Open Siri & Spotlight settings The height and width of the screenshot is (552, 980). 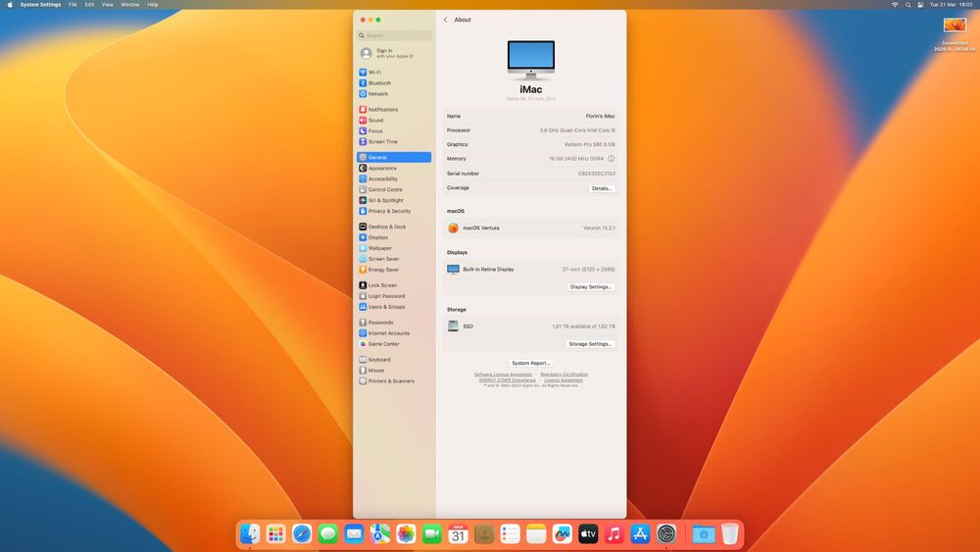point(394,200)
